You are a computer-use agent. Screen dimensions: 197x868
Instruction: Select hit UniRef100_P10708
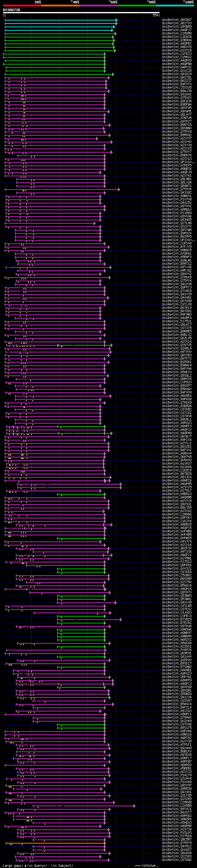tap(177, 200)
